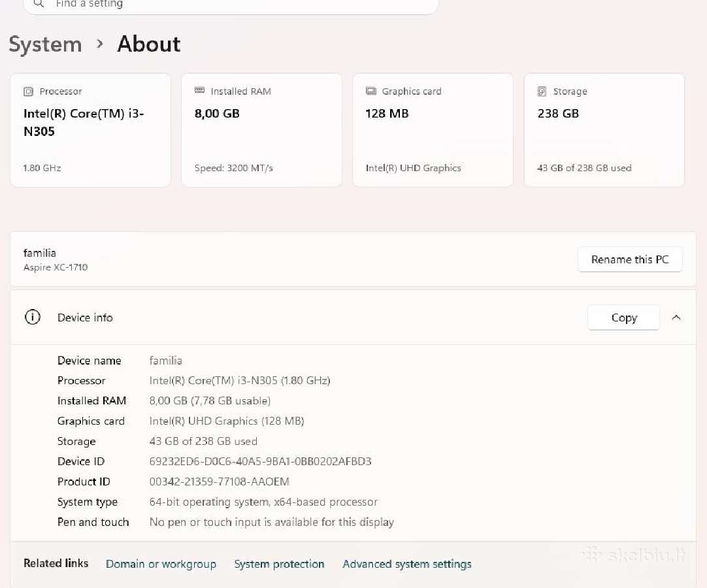Click the search magnifier icon

(x=39, y=4)
